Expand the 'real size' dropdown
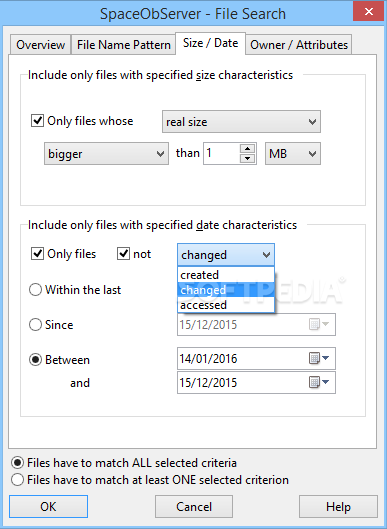The height and width of the screenshot is (529, 387). (241, 121)
